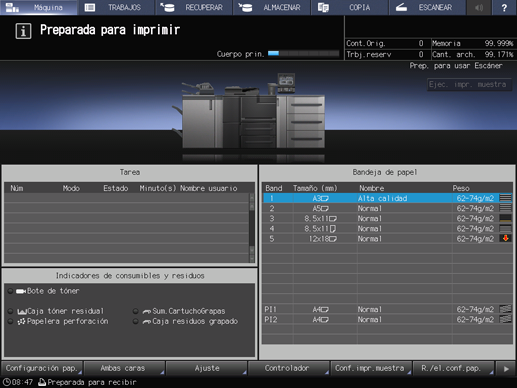Click the info icon beside Preparada para imprimir
The height and width of the screenshot is (388, 517).
(23, 31)
